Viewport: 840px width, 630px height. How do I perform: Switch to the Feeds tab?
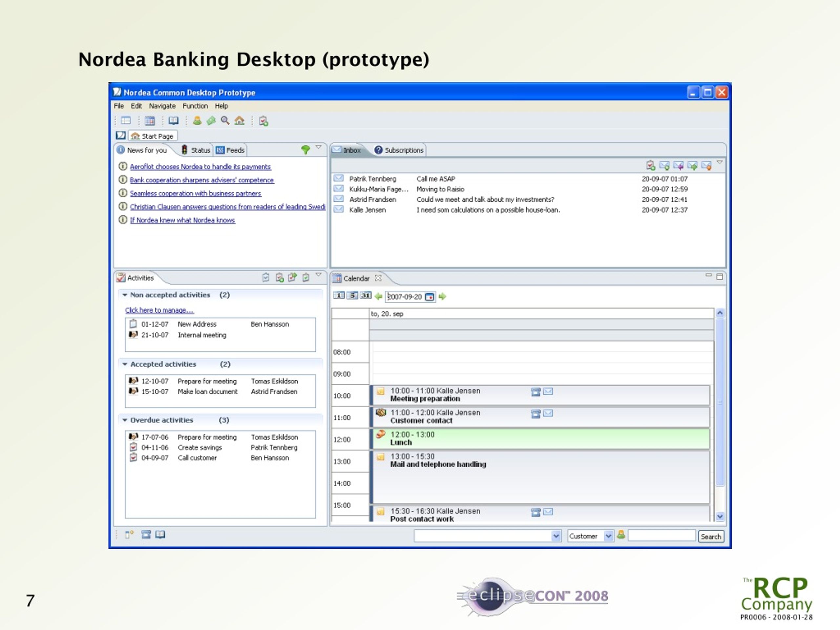[x=230, y=150]
